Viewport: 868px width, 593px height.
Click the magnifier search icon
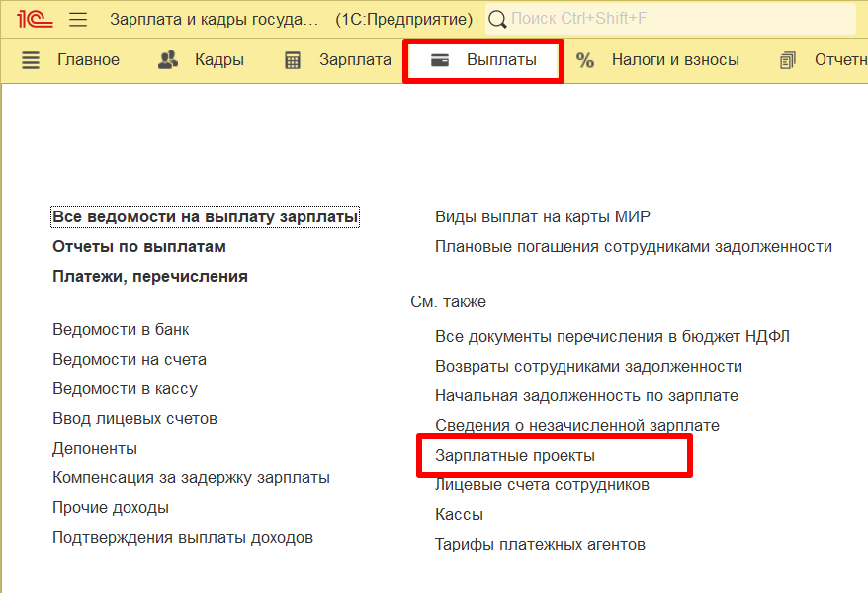click(x=497, y=19)
